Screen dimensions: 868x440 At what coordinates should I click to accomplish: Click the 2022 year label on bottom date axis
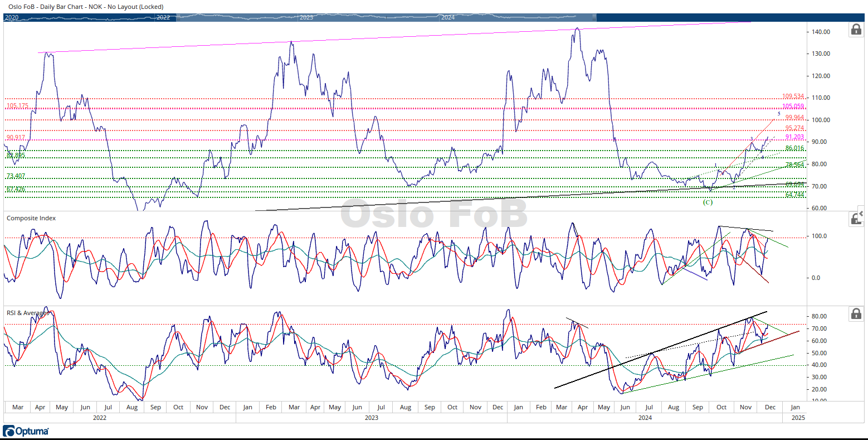100,417
